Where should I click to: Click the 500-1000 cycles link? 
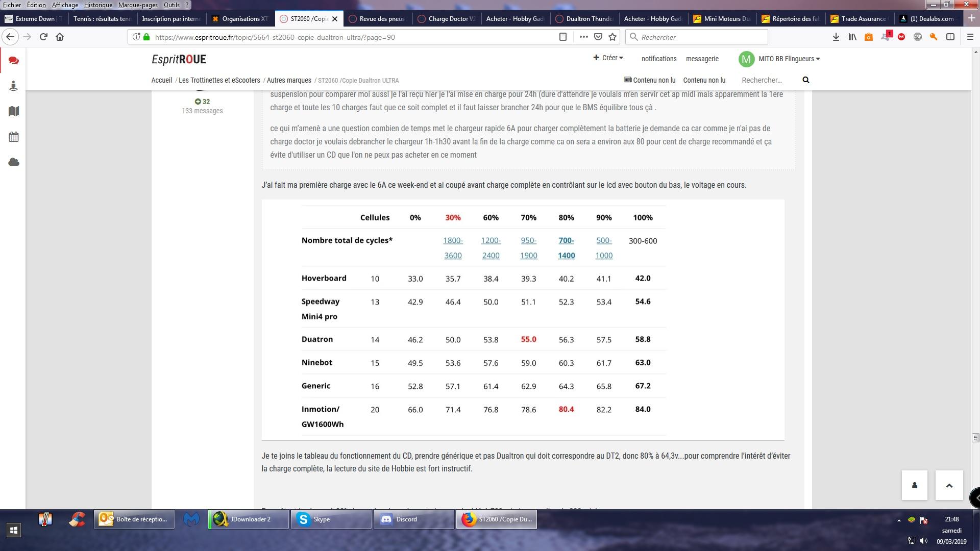(x=604, y=248)
